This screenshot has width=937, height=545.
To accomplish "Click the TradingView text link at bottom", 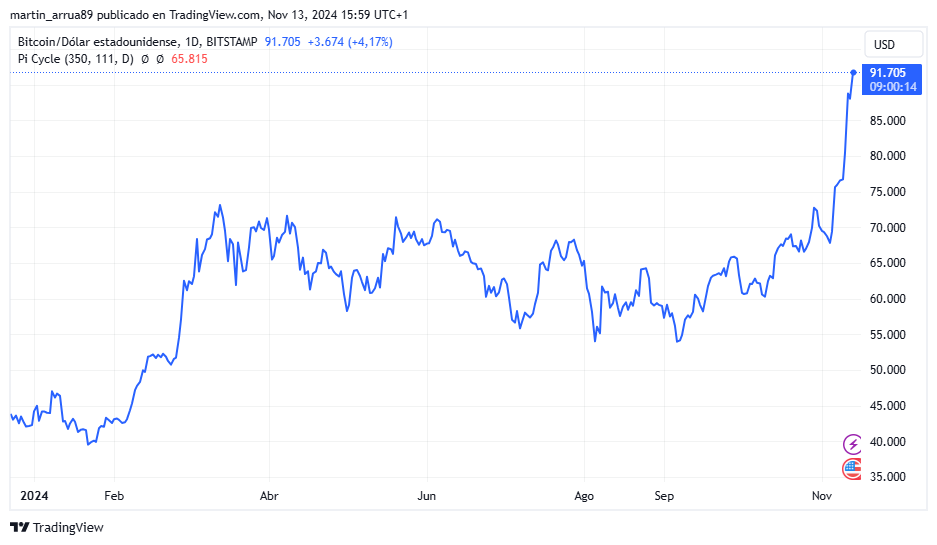I will point(68,528).
